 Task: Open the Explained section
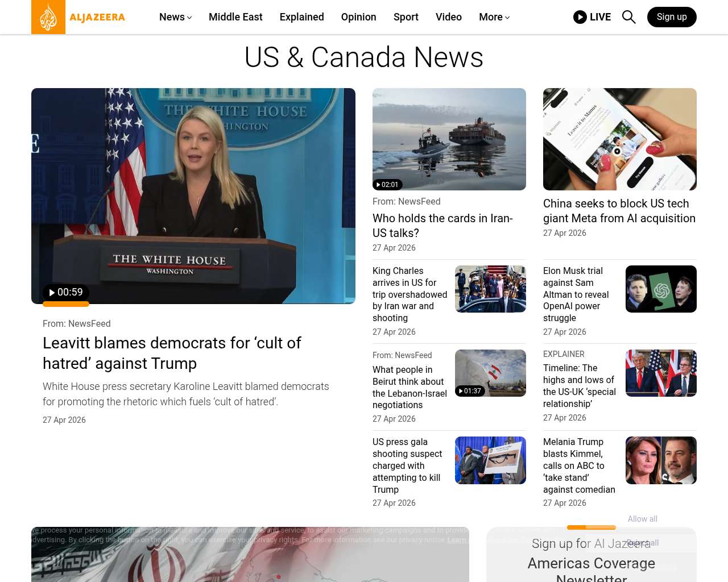click(x=302, y=17)
